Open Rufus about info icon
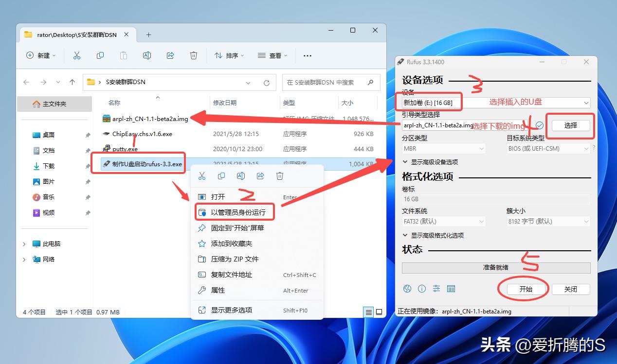 coord(421,288)
